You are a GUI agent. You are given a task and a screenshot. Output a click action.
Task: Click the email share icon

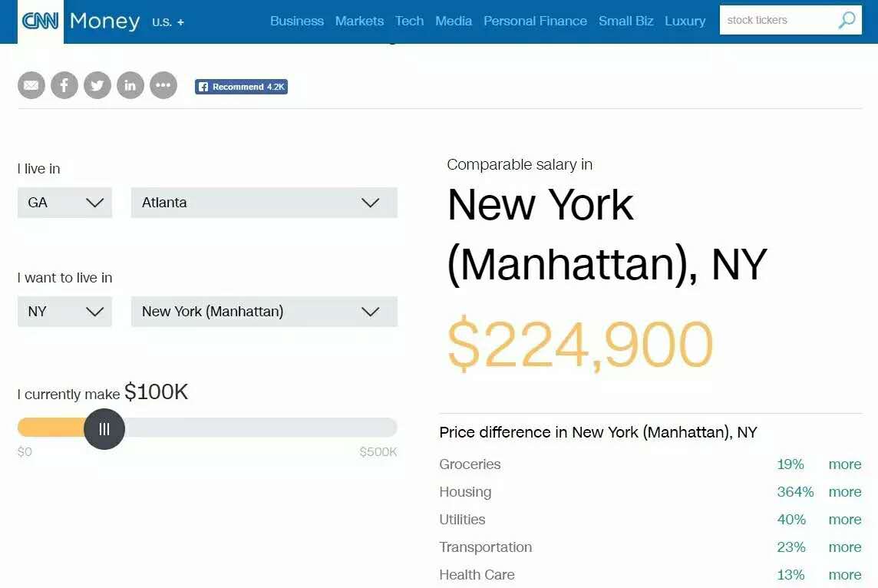31,85
